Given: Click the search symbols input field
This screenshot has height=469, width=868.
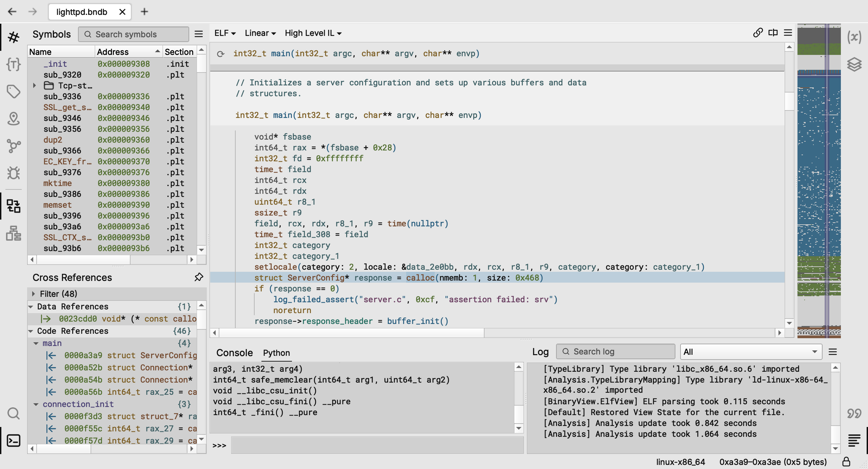Looking at the screenshot, I should click(136, 34).
